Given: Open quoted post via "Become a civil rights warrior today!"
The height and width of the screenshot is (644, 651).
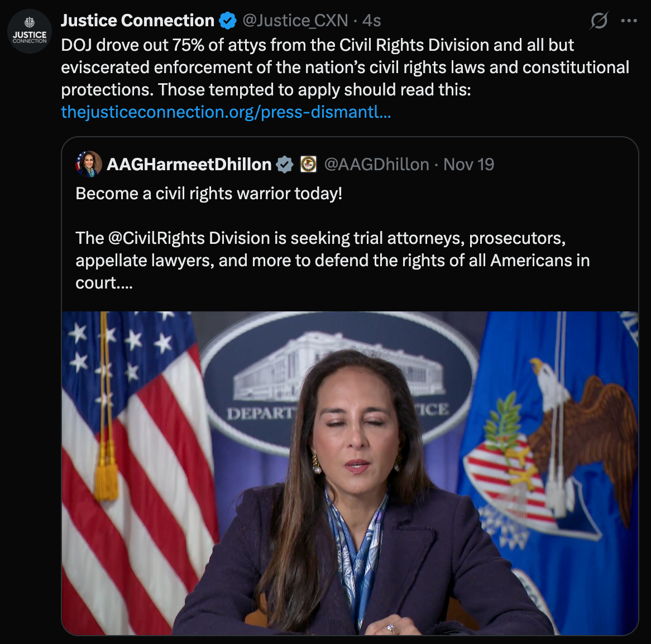Looking at the screenshot, I should pos(209,194).
